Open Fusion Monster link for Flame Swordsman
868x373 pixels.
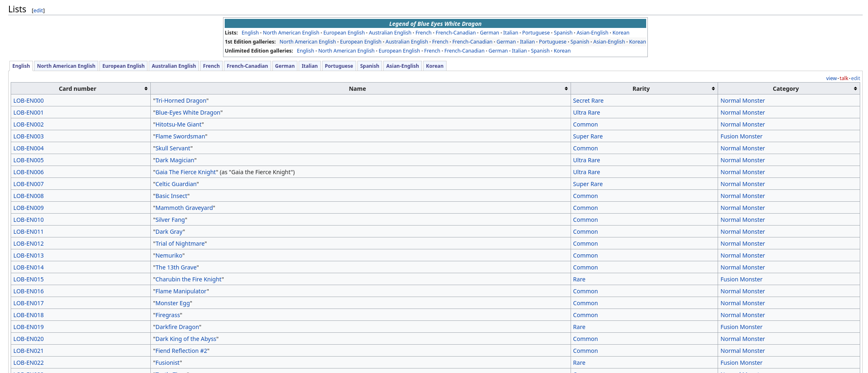tap(741, 136)
